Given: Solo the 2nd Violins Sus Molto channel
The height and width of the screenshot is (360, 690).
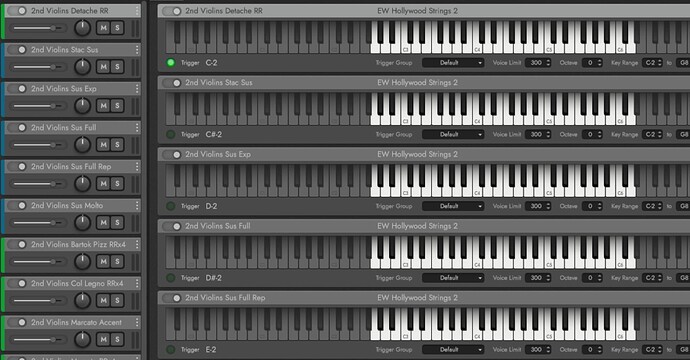Looking at the screenshot, I should pos(117,223).
